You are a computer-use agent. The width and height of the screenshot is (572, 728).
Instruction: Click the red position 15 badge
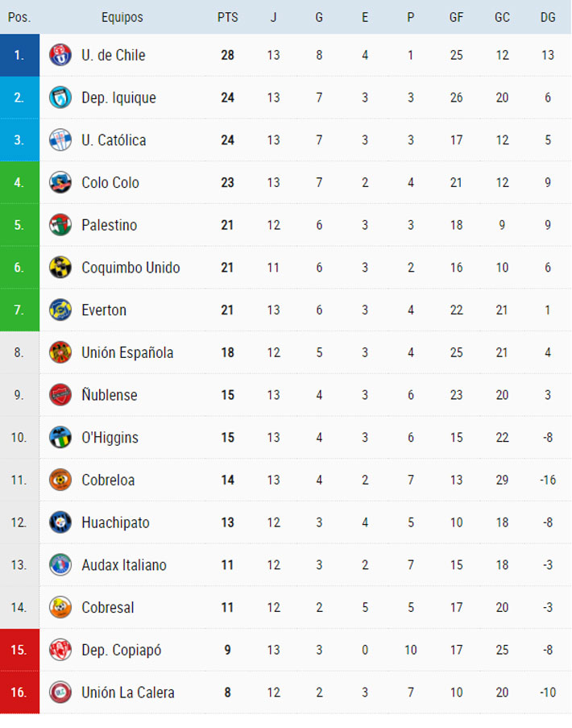[19, 650]
